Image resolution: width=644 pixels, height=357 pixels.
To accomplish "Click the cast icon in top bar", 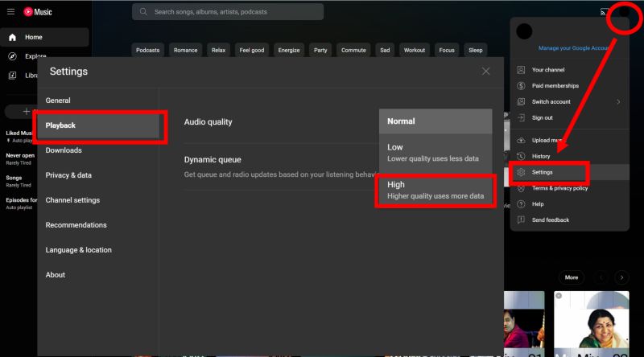I will click(604, 12).
